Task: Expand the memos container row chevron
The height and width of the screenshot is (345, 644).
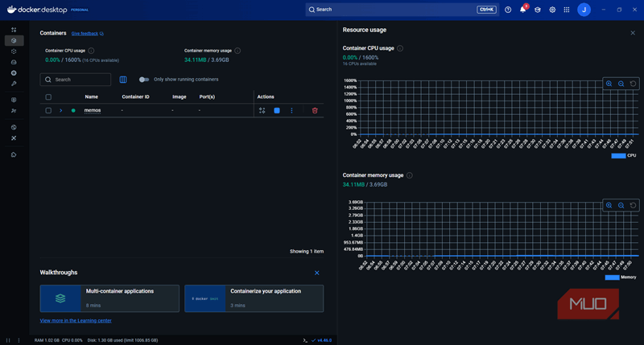Action: coord(60,110)
